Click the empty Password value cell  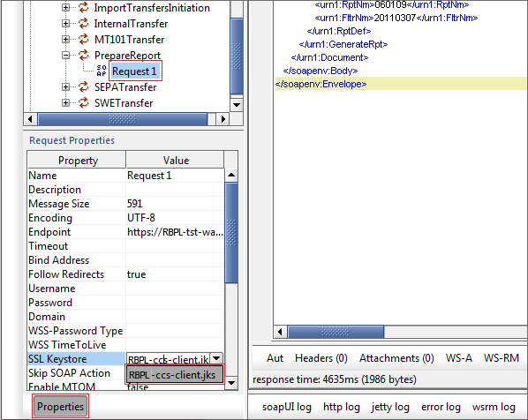tap(175, 303)
